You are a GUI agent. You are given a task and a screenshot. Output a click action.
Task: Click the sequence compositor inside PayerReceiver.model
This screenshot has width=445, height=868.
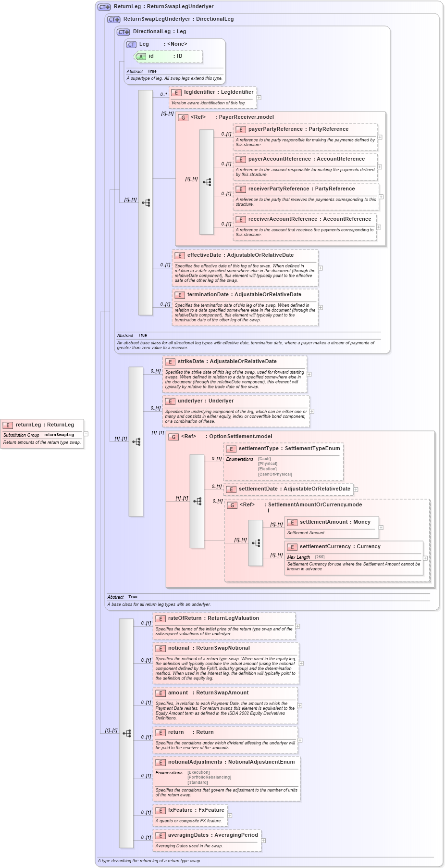click(x=207, y=182)
